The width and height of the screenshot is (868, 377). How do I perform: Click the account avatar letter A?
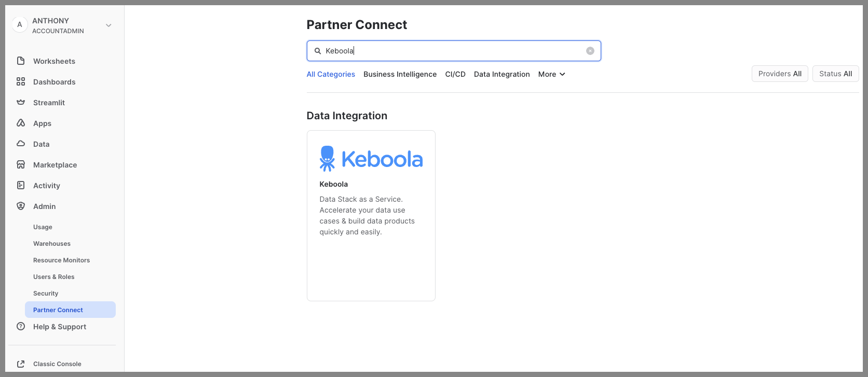(x=20, y=25)
